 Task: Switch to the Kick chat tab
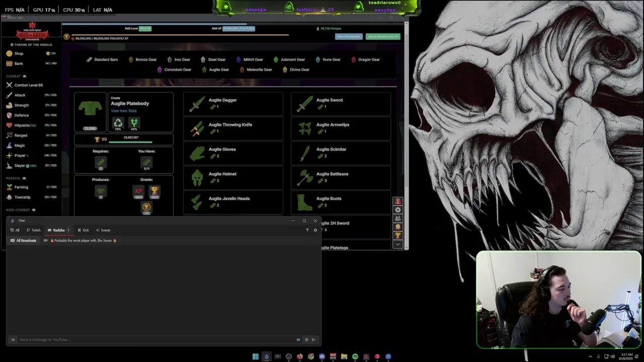point(83,230)
